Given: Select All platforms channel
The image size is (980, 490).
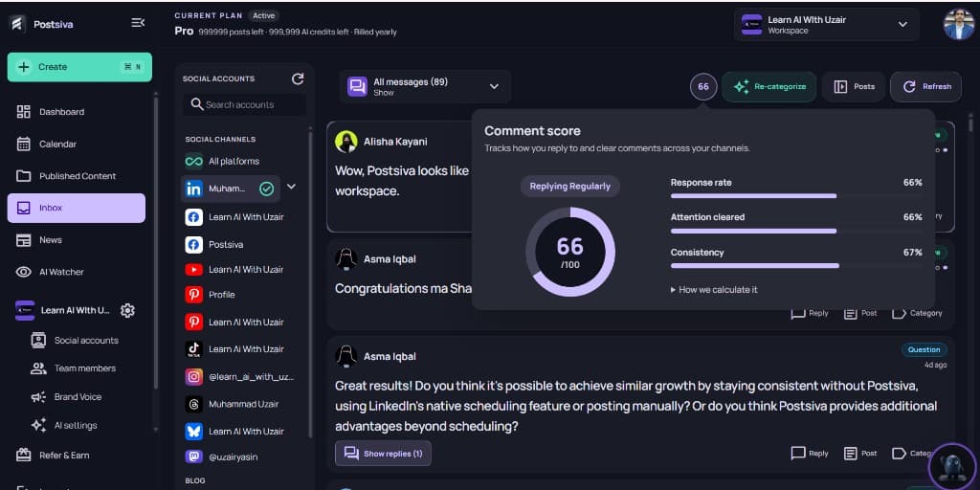Looking at the screenshot, I should pos(234,161).
